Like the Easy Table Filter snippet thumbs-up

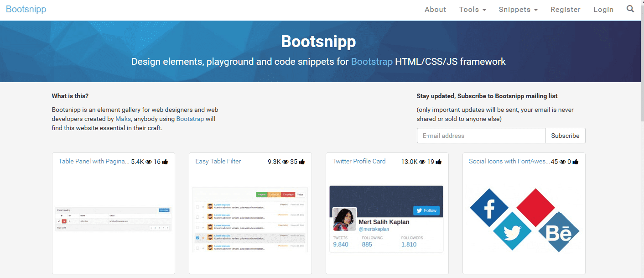click(x=302, y=162)
